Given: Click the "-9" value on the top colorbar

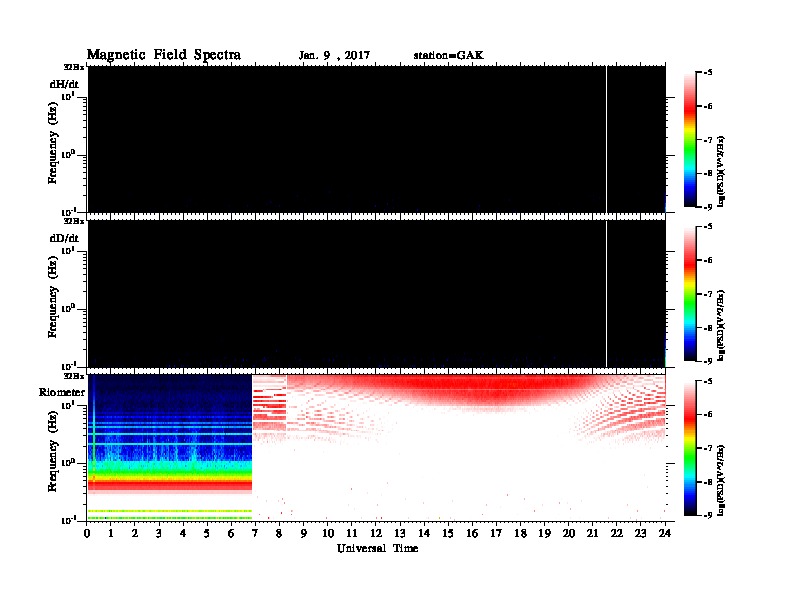Looking at the screenshot, I should [x=707, y=207].
